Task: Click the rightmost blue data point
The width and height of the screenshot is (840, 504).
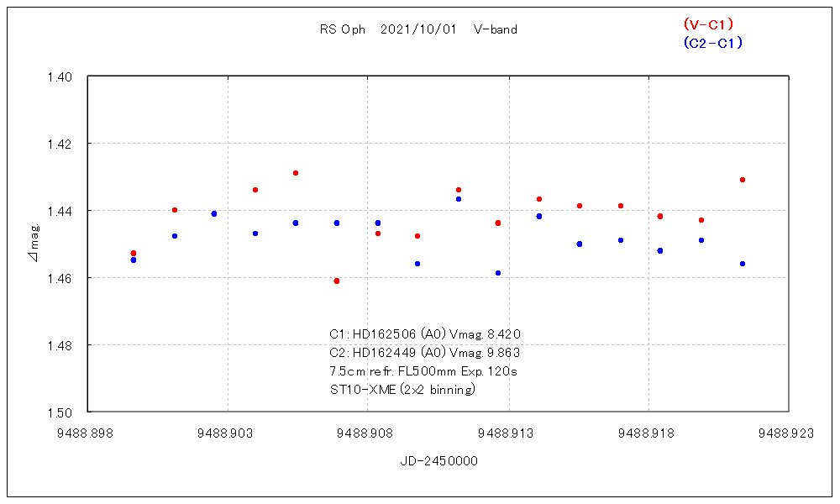Action: pyautogui.click(x=743, y=264)
